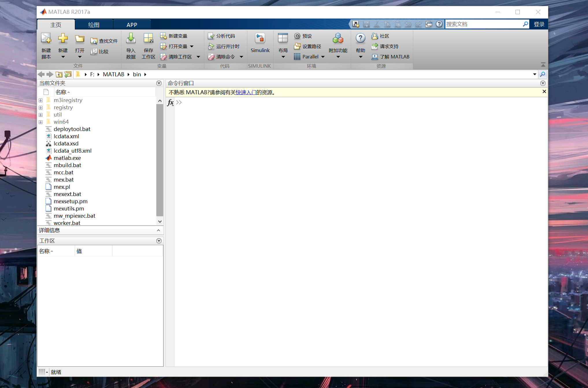This screenshot has width=588, height=388.
Task: Switch to the Plots (绘图) tab
Action: tap(94, 25)
